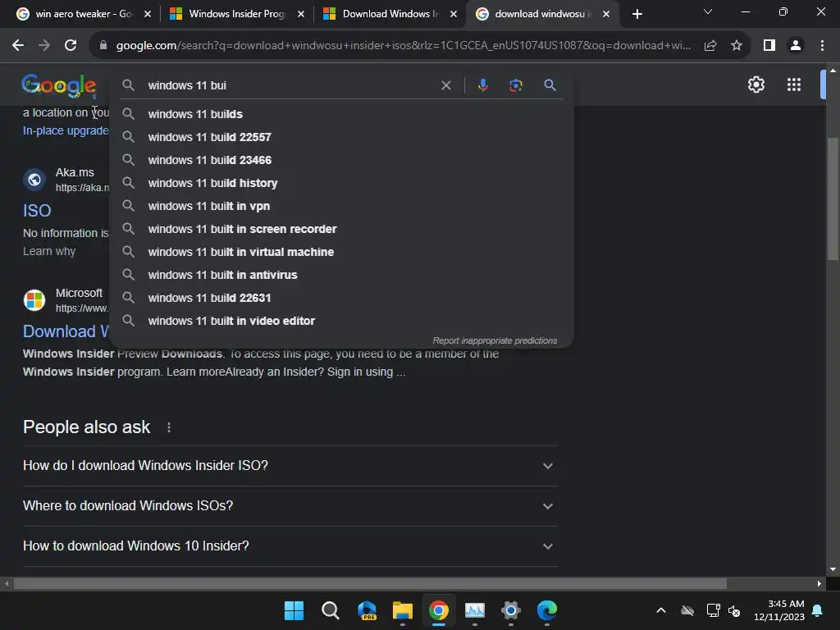Click the Chrome address bar URL
840x630 pixels.
pos(403,46)
